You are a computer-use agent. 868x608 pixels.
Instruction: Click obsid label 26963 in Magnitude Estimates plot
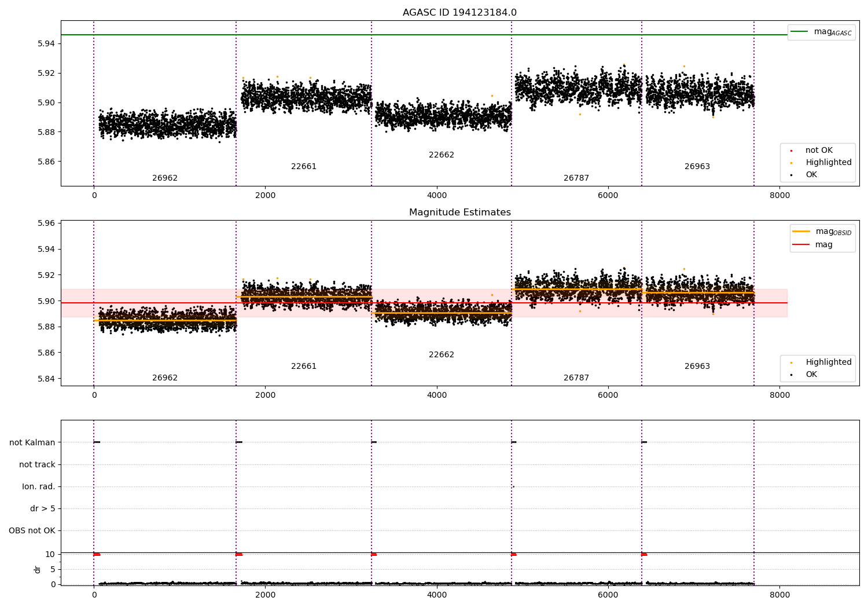pos(697,367)
